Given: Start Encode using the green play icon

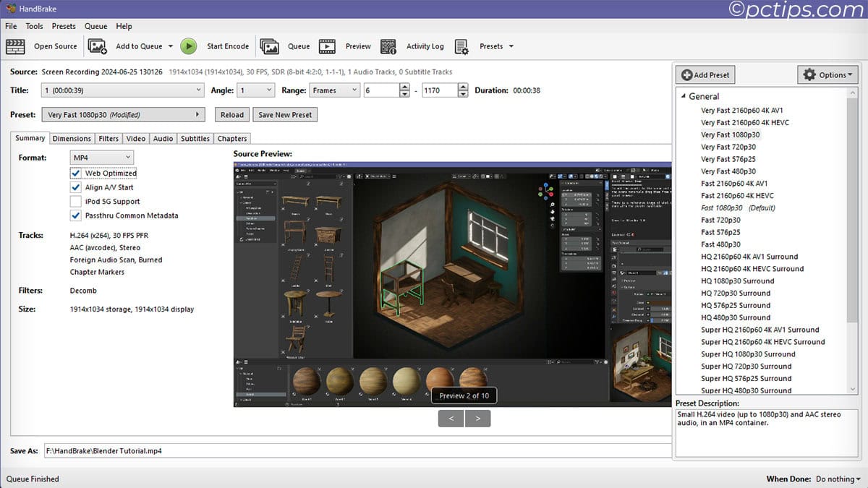Looking at the screenshot, I should [x=189, y=46].
